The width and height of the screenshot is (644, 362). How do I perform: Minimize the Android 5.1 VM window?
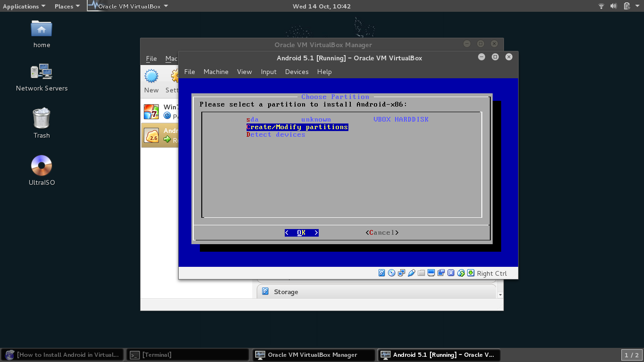pyautogui.click(x=481, y=57)
